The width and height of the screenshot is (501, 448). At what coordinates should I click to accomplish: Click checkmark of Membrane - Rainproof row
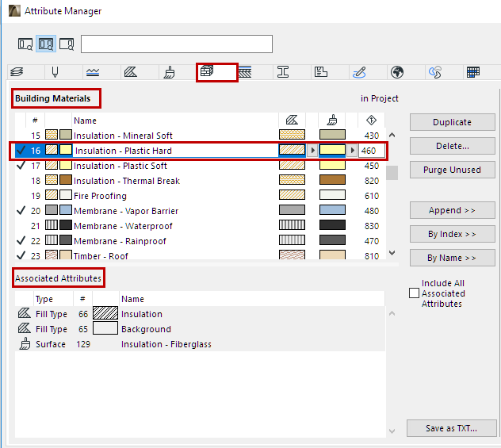21,240
